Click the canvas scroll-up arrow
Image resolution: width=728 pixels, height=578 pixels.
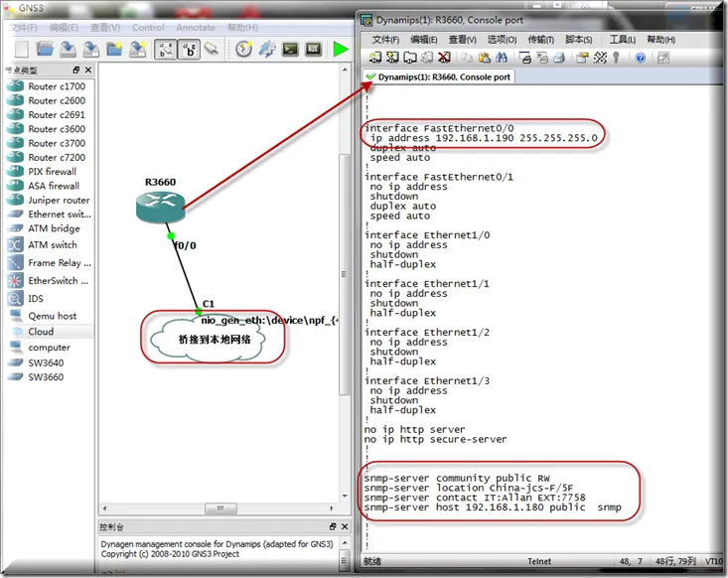pos(345,70)
